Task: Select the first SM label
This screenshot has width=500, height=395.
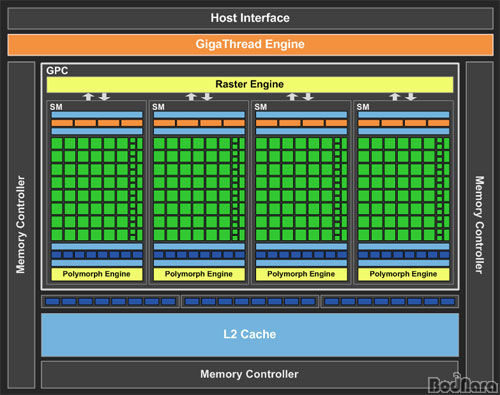Action: (x=56, y=107)
